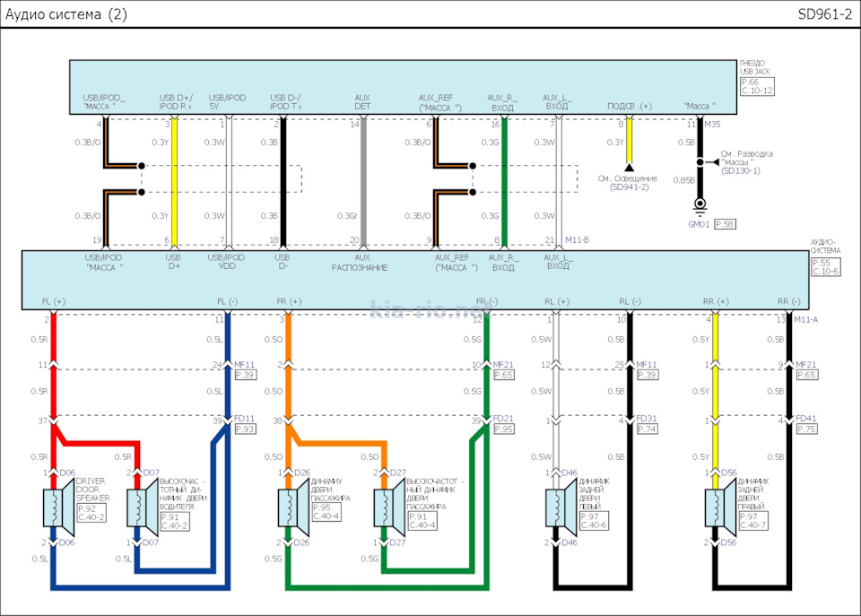Viewport: 861px width, 616px height.
Task: Click the 'AUX DET' pin label
Action: (362, 102)
